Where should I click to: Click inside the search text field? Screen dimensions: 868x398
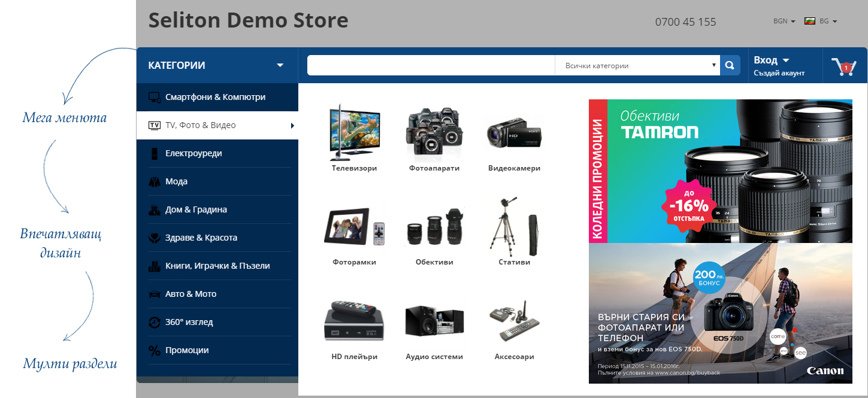pos(431,65)
